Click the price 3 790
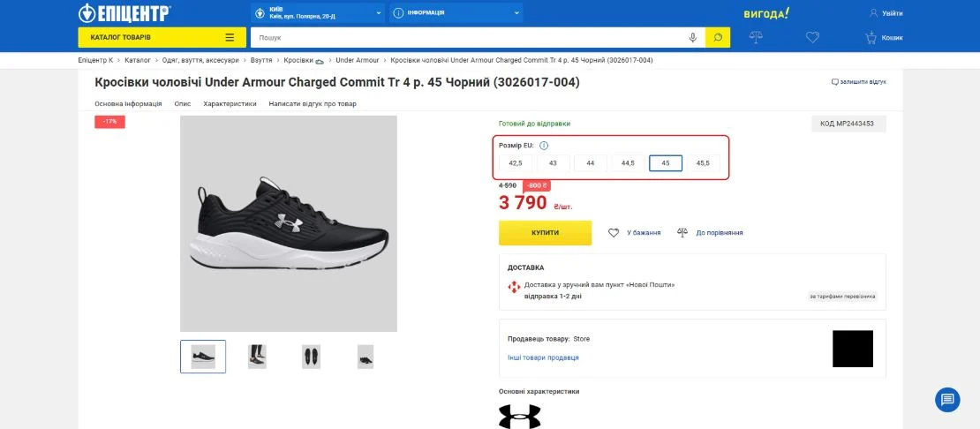Viewport: 980px width, 429px height. click(x=524, y=203)
